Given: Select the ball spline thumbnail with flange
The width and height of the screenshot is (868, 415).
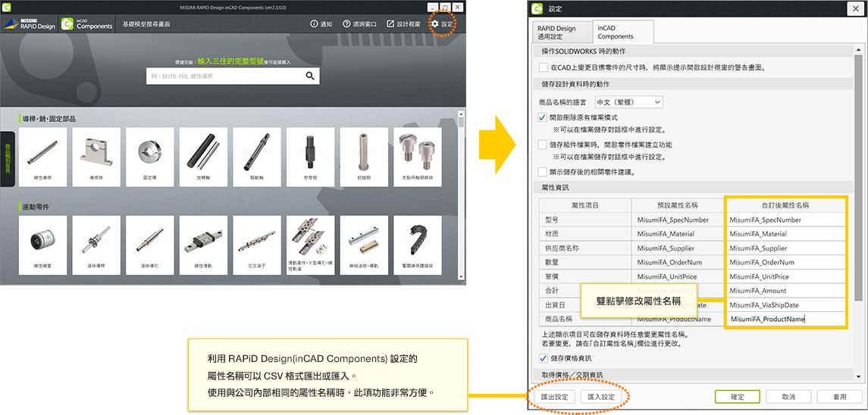Looking at the screenshot, I should click(x=96, y=245).
